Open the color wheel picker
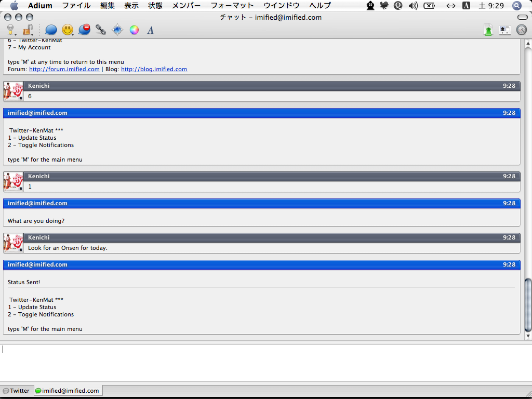Screen dimensions: 532x399 (134, 30)
